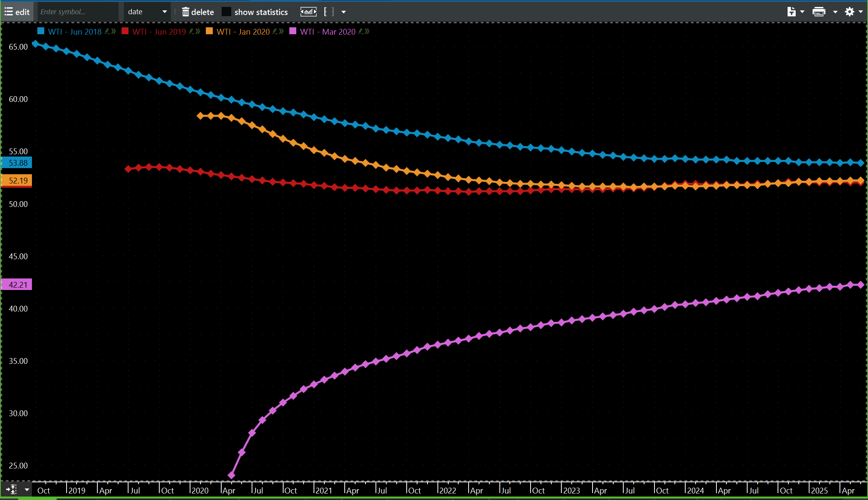This screenshot has height=500, width=868.
Task: Expand the arrow beside the ruler icon
Action: tap(344, 12)
